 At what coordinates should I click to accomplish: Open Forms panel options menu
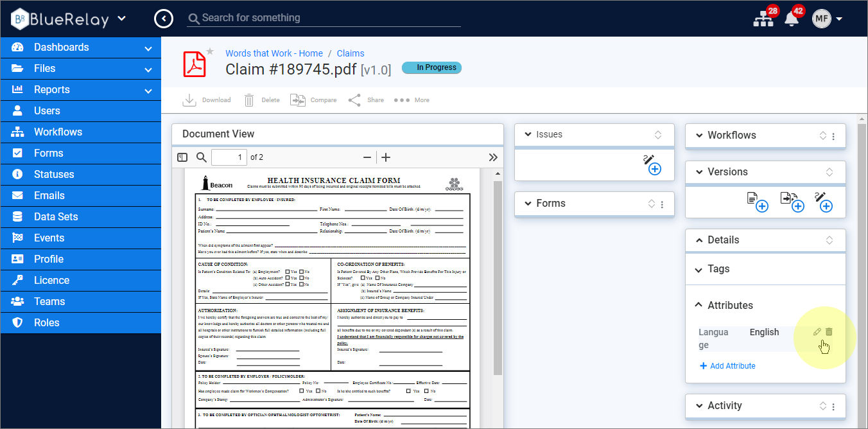pos(663,204)
